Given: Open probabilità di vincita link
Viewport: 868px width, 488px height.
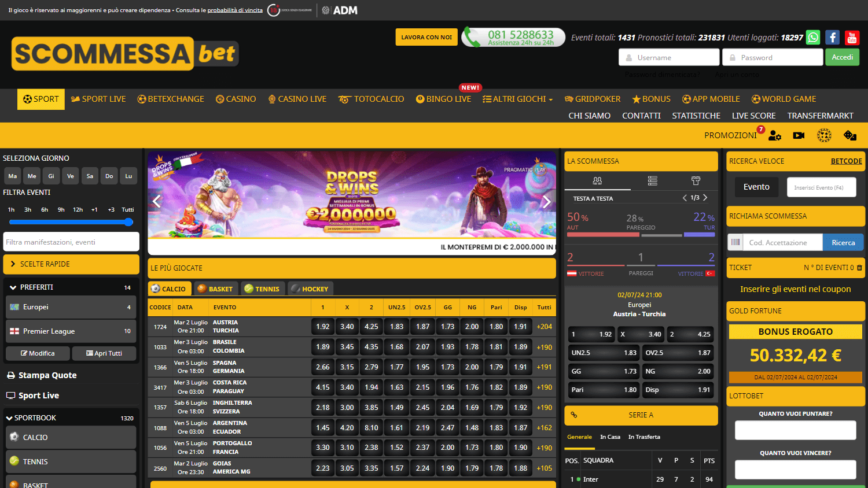Looking at the screenshot, I should pos(235,10).
